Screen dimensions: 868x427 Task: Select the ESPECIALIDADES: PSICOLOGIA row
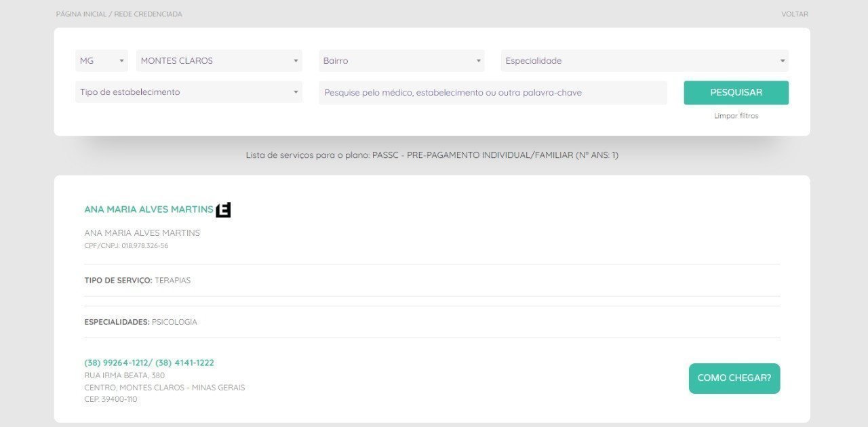pyautogui.click(x=141, y=322)
